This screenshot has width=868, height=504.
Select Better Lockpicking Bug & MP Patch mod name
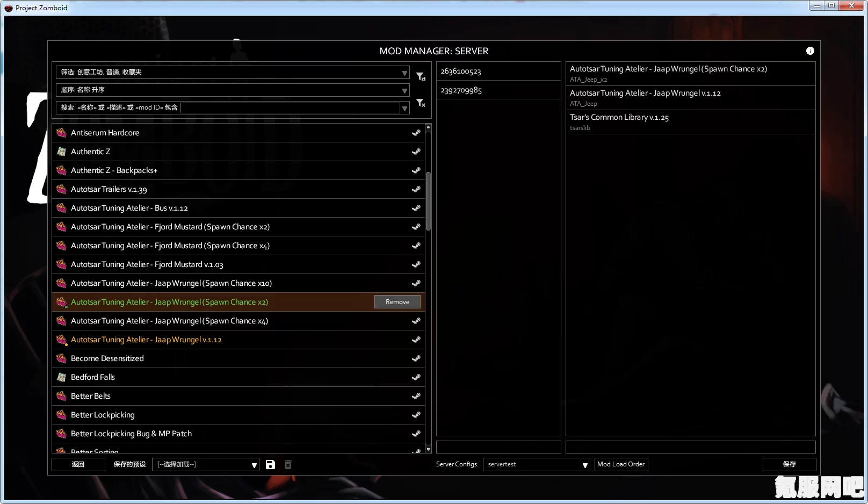(x=132, y=434)
